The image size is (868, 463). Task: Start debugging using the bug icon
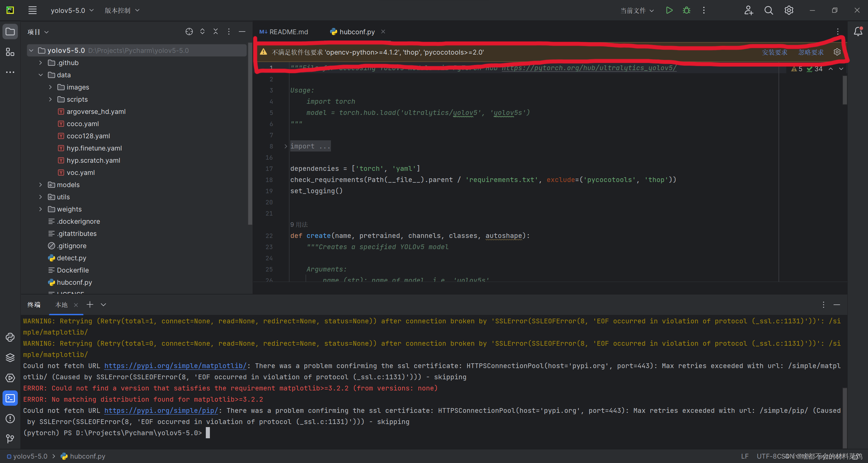pos(686,10)
